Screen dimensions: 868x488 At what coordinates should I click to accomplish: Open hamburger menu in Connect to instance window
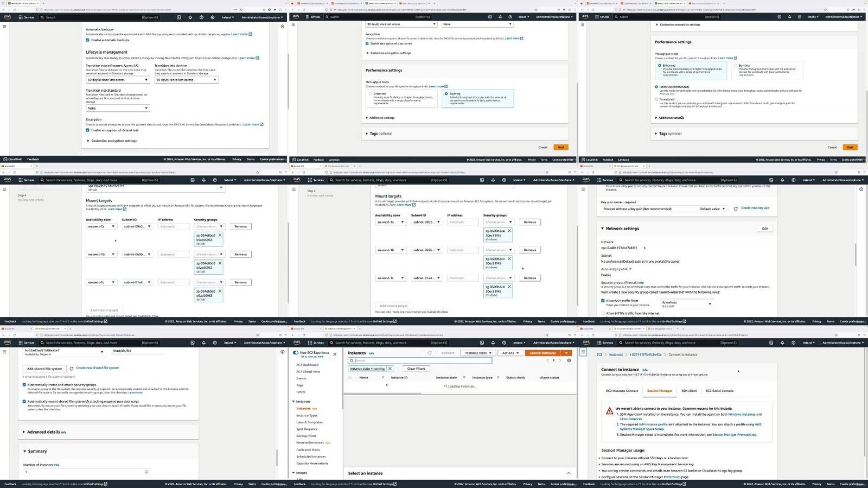583,352
